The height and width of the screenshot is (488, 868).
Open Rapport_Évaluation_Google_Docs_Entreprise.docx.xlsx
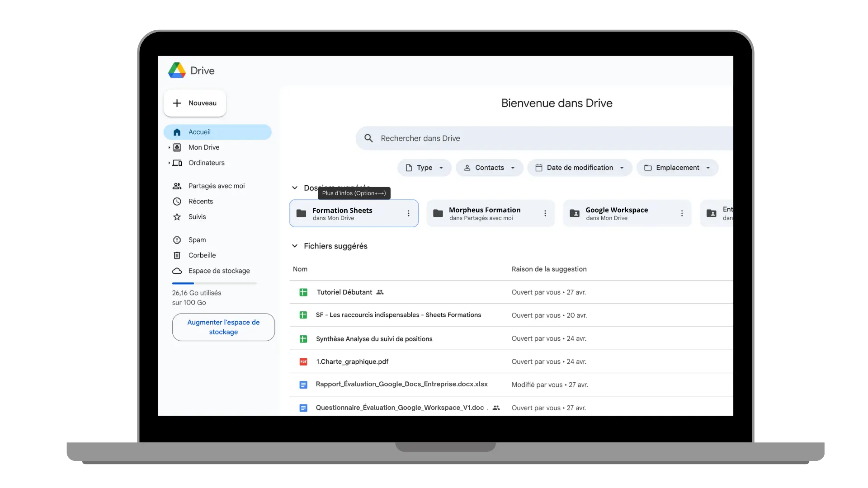click(401, 384)
